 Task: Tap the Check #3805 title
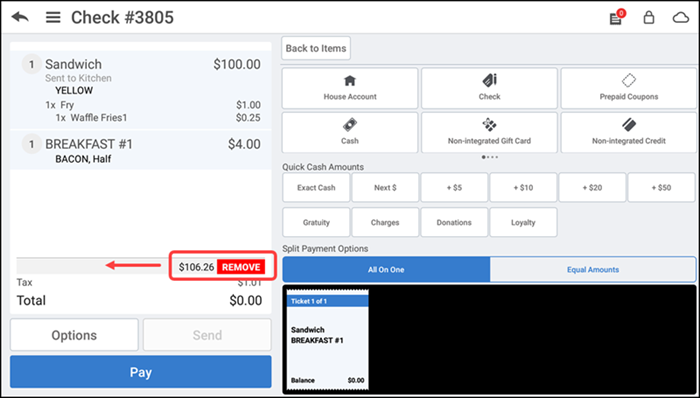click(x=122, y=18)
